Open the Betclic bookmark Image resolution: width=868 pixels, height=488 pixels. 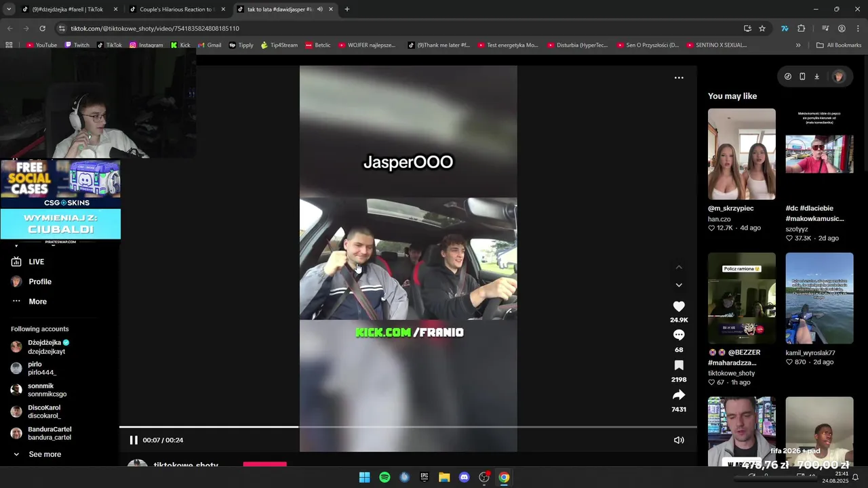tap(318, 45)
